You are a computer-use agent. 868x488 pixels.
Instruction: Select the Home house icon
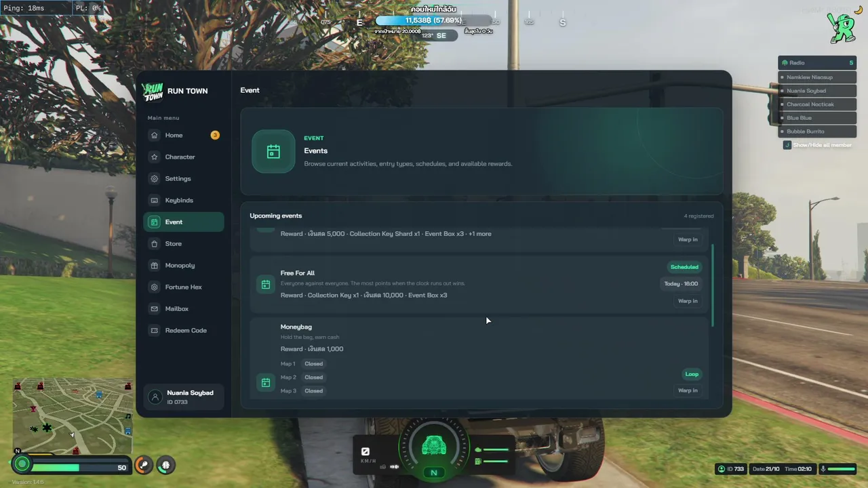pos(155,136)
